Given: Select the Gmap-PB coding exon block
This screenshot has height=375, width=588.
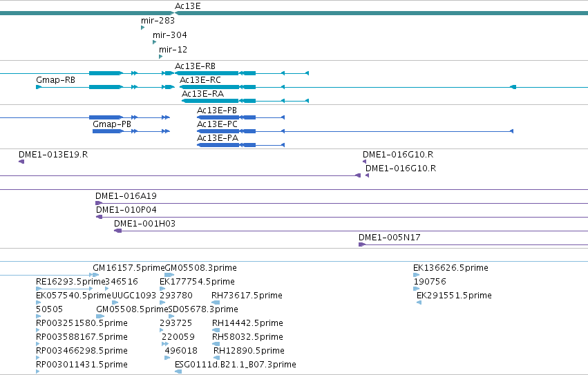Looking at the screenshot, I should 108,131.
